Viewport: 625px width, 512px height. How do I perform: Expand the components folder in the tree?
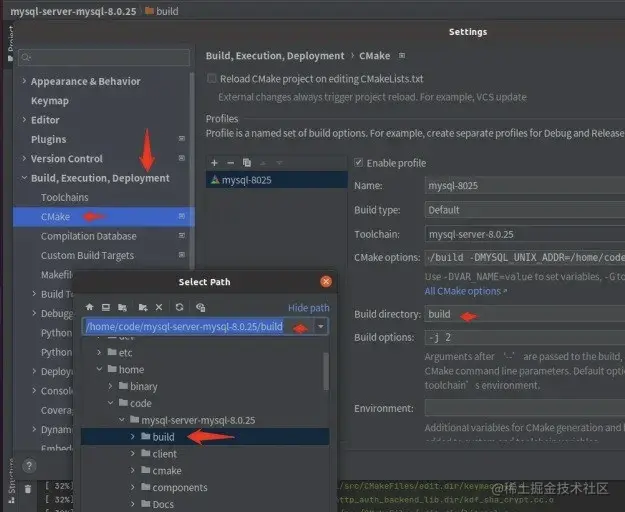133,487
